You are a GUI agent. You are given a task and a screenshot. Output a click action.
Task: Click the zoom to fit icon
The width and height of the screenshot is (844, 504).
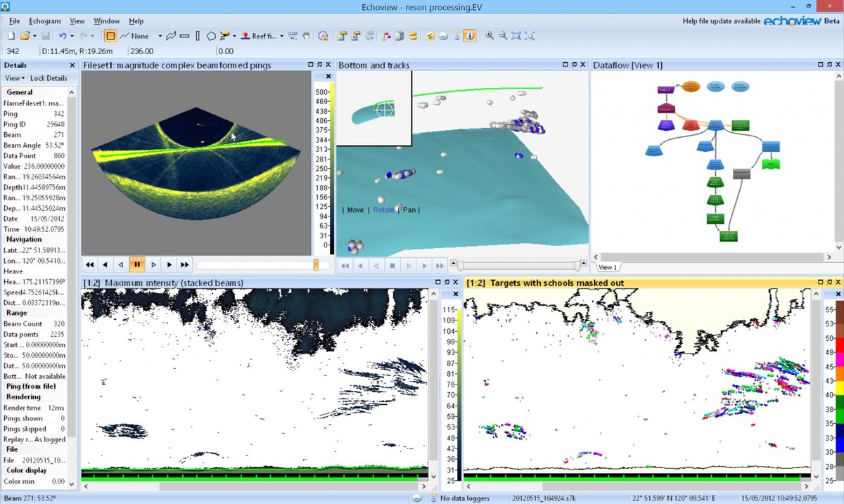tap(516, 36)
